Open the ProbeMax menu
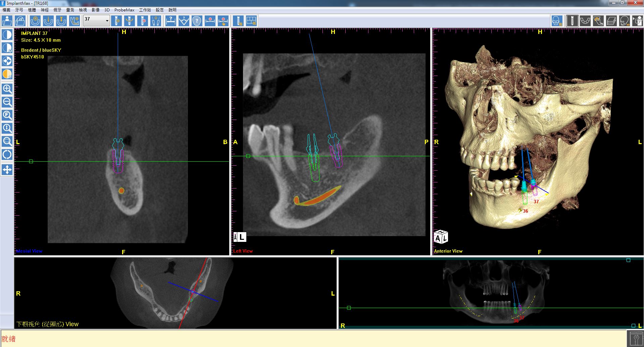 [124, 10]
